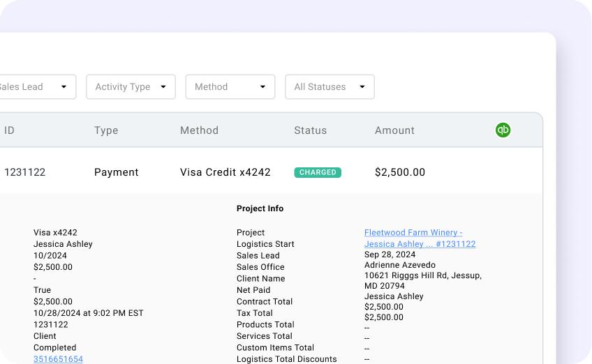This screenshot has height=364, width=592.
Task: Click the Visa Credit x4242 method cell
Action: tap(225, 172)
